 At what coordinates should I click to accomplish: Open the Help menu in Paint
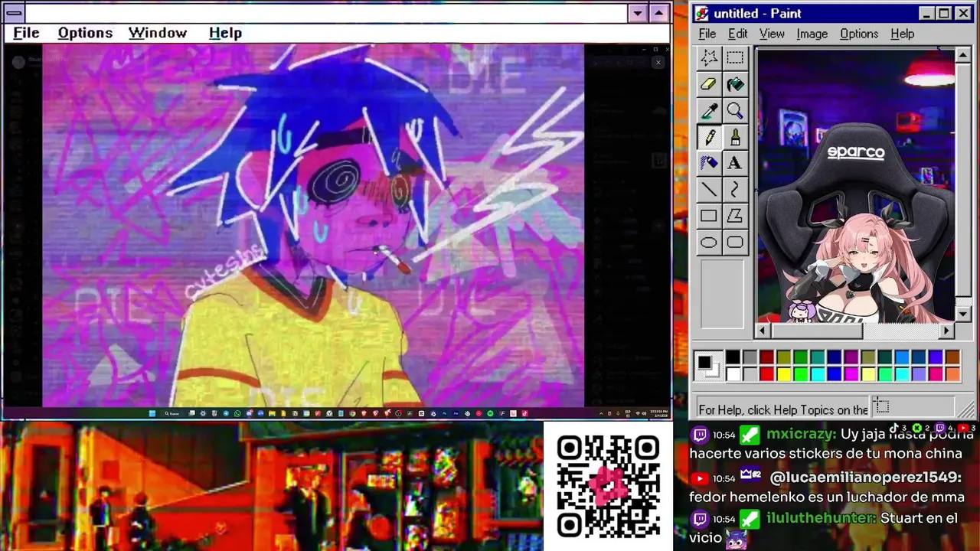click(902, 34)
